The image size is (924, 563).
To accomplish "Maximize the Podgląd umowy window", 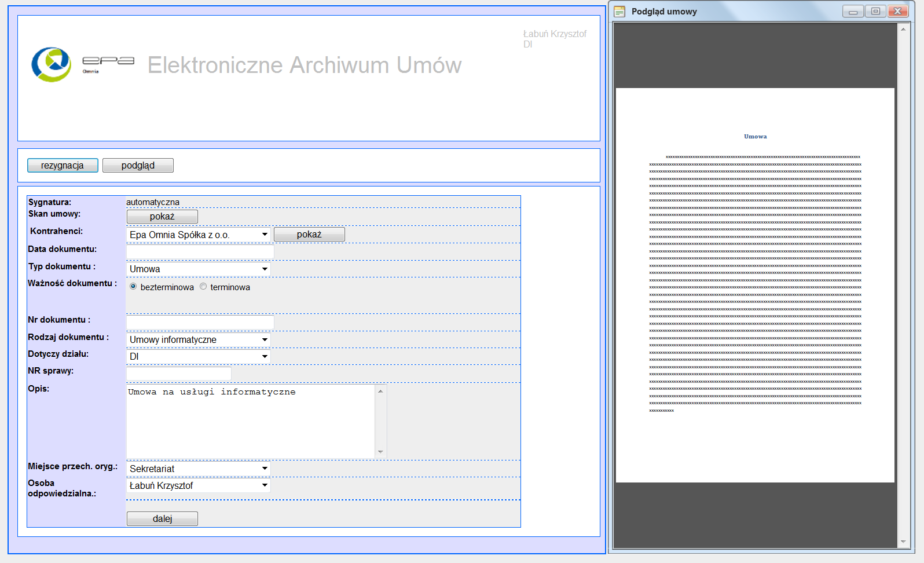I will click(876, 12).
